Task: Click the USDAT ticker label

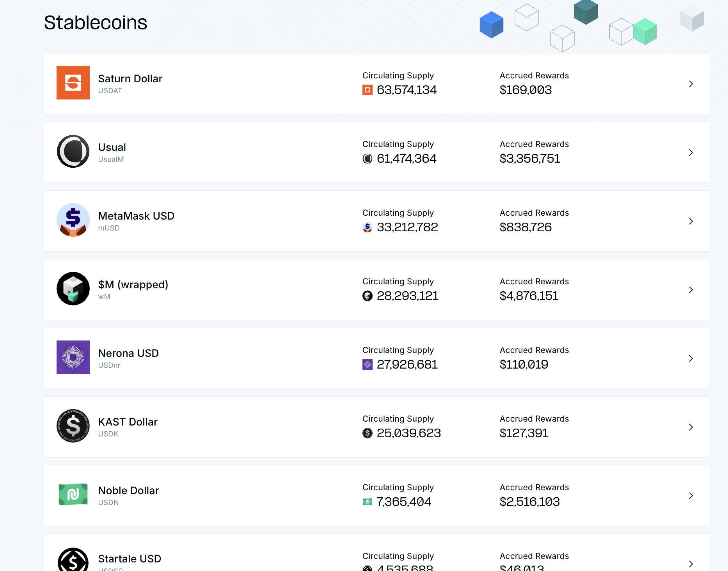Action: click(110, 91)
